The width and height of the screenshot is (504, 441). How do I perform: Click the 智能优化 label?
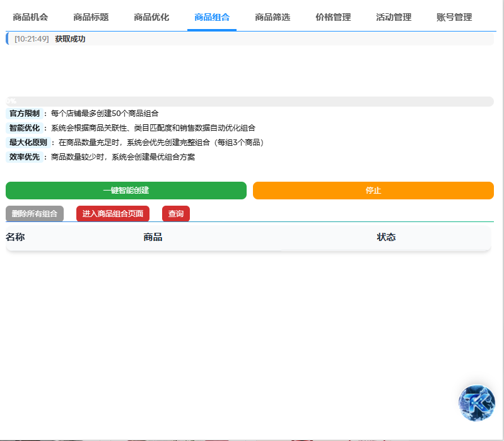[25, 128]
